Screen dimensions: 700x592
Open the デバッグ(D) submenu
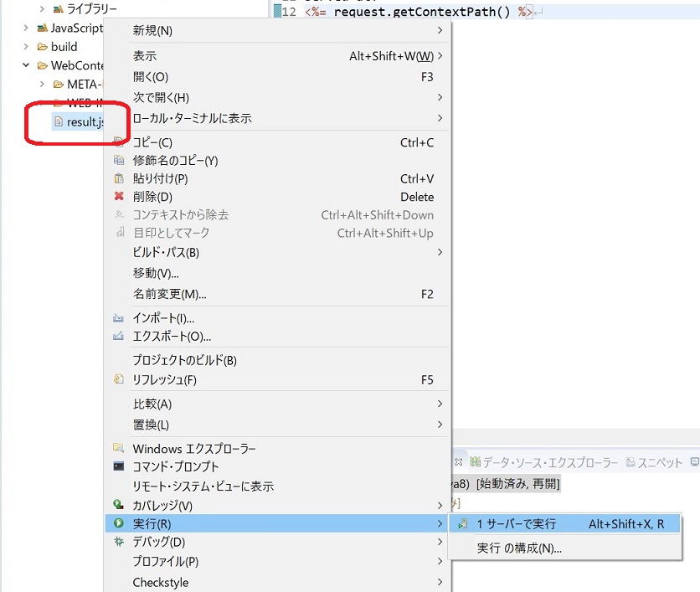point(278,542)
